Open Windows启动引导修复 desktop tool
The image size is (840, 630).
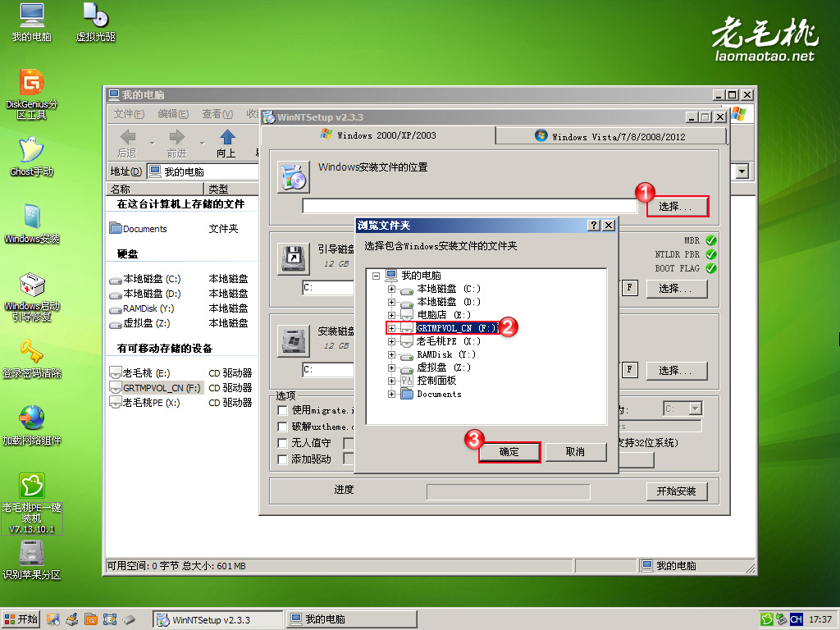pos(32,297)
